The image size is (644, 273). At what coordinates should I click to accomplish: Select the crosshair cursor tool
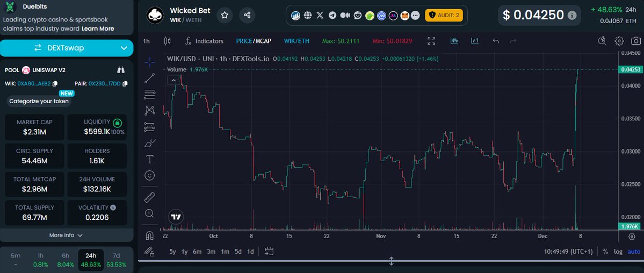click(x=150, y=62)
